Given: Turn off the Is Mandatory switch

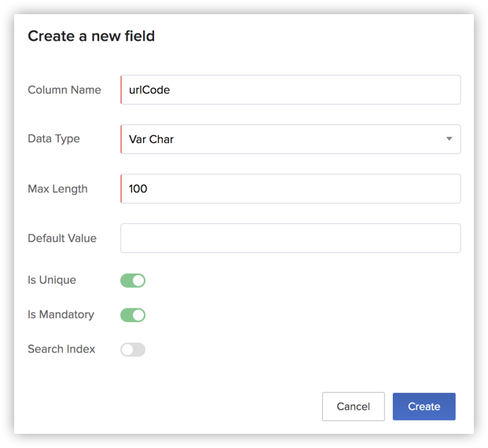Looking at the screenshot, I should click(x=133, y=315).
